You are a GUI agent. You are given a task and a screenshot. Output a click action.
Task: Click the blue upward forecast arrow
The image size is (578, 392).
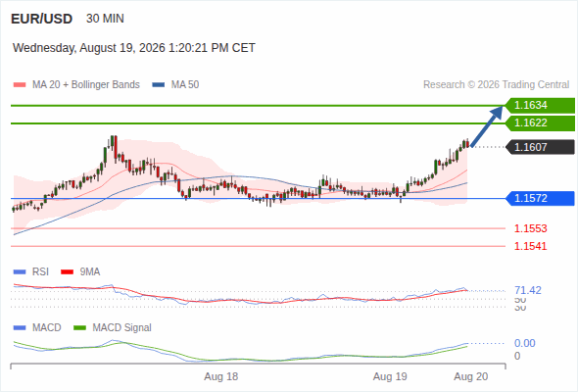487,126
